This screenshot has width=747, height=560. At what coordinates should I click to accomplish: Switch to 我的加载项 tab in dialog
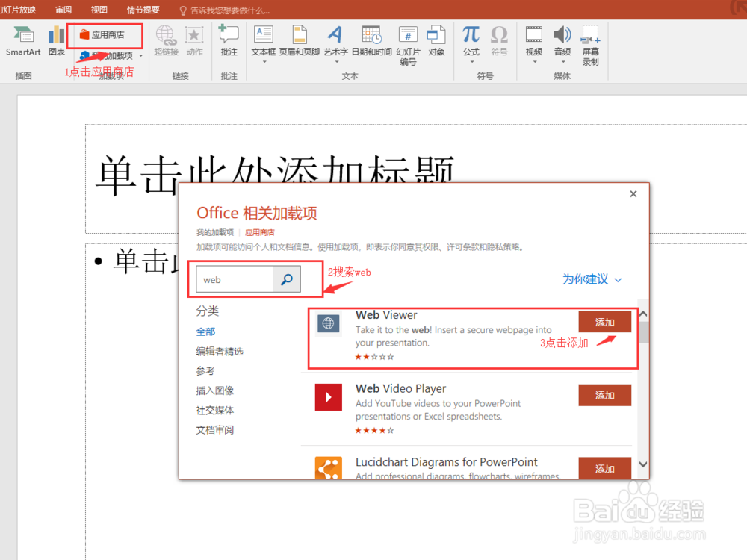215,232
